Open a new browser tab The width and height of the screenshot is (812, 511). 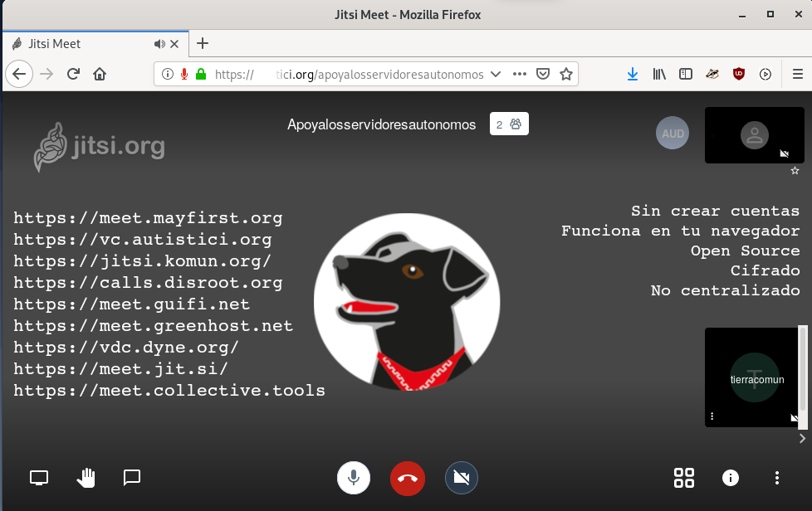pyautogui.click(x=203, y=44)
